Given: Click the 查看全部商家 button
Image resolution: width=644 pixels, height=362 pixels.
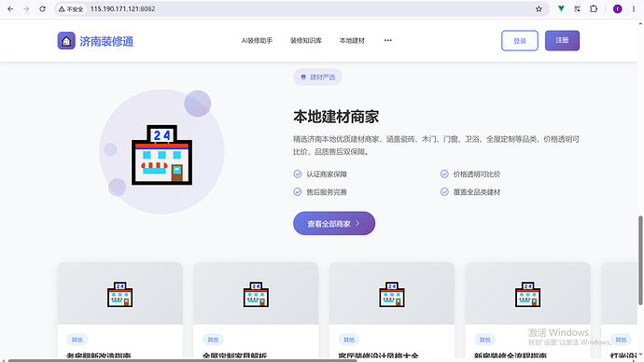Looking at the screenshot, I should click(334, 223).
